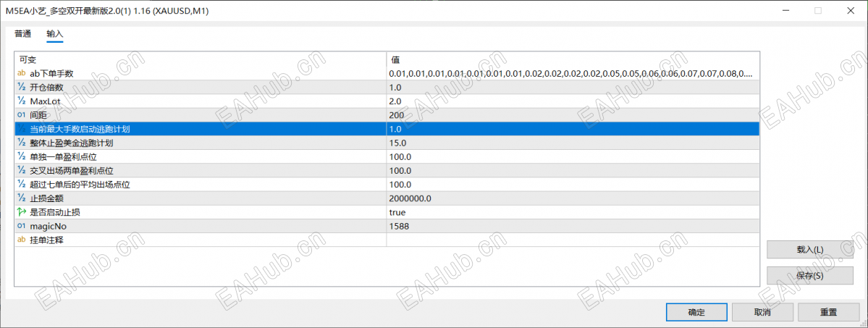The image size is (868, 328).
Task: Edit the 整体止盈美金逃跑计划 value 15.0
Action: tap(573, 143)
